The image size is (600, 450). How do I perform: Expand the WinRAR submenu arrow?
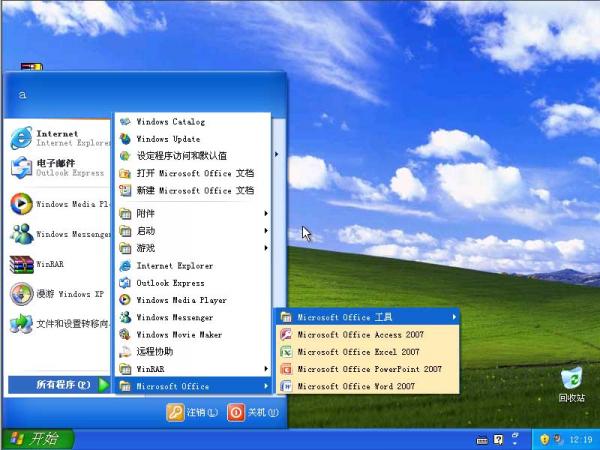tap(266, 369)
